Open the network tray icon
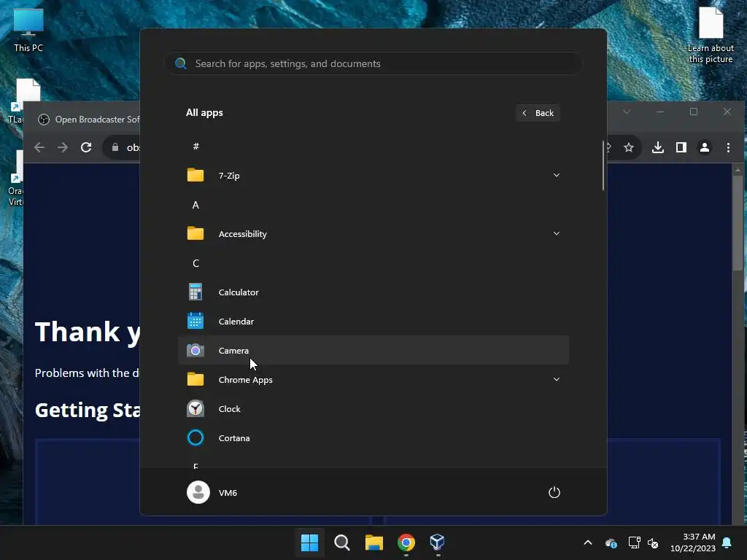 [x=634, y=542]
